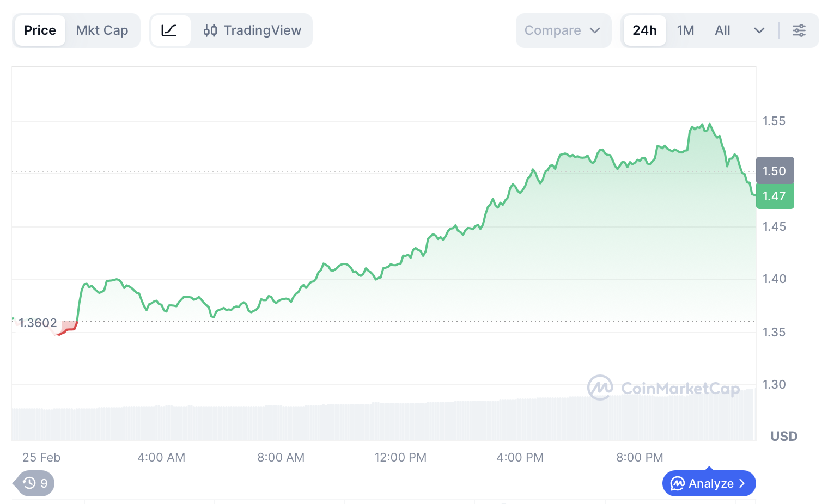Click the green 1.47 current price label
This screenshot has height=504, width=828.
point(774,196)
